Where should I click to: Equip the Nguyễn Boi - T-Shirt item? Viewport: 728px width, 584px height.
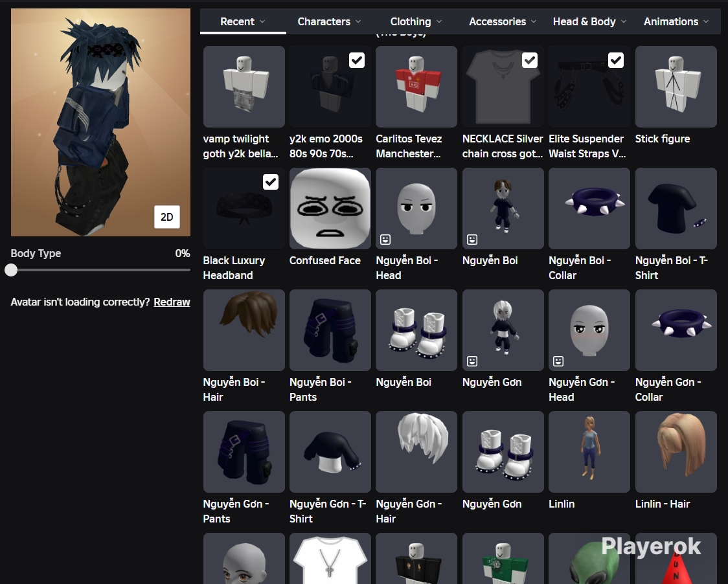[676, 208]
